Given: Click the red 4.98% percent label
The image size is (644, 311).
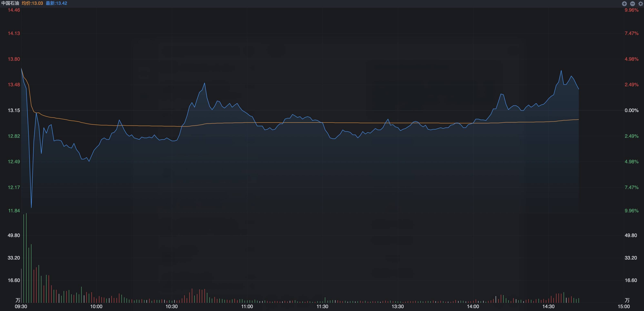Looking at the screenshot, I should coord(632,59).
